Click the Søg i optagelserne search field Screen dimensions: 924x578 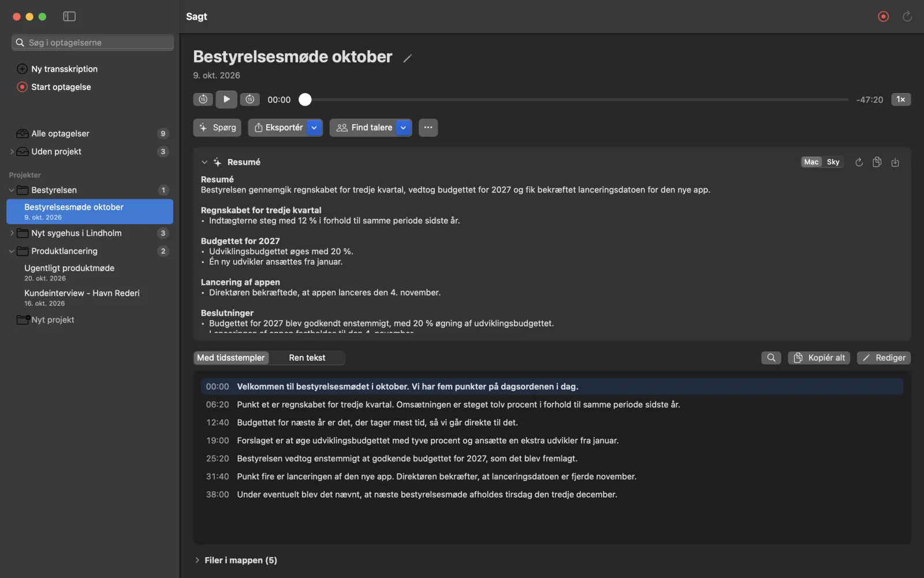pyautogui.click(x=92, y=42)
